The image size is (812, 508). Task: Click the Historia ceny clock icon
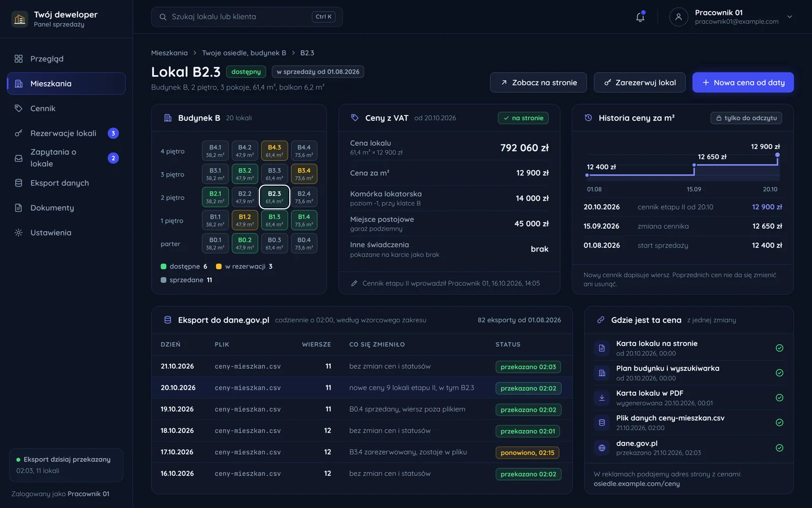[x=588, y=118]
